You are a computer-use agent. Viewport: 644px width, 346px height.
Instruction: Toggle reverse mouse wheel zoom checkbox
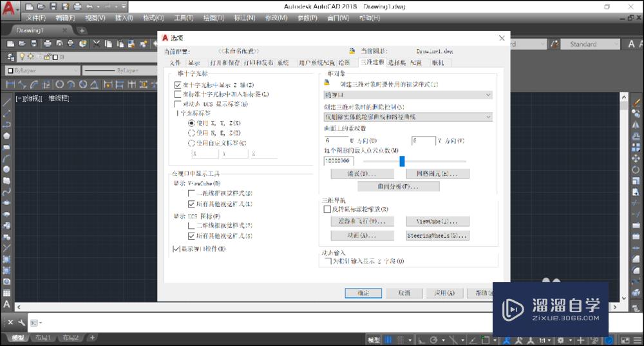(x=327, y=209)
